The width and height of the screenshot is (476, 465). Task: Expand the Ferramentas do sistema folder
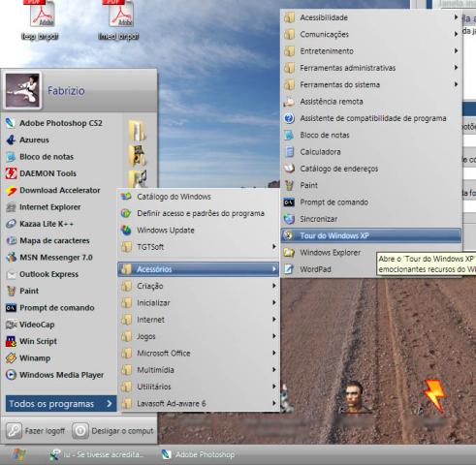[x=371, y=84]
